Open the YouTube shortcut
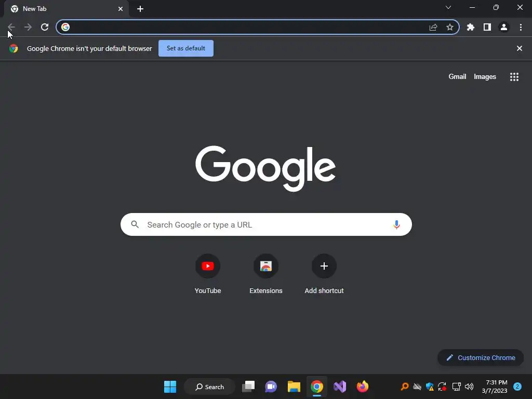This screenshot has width=532, height=399. (x=208, y=274)
